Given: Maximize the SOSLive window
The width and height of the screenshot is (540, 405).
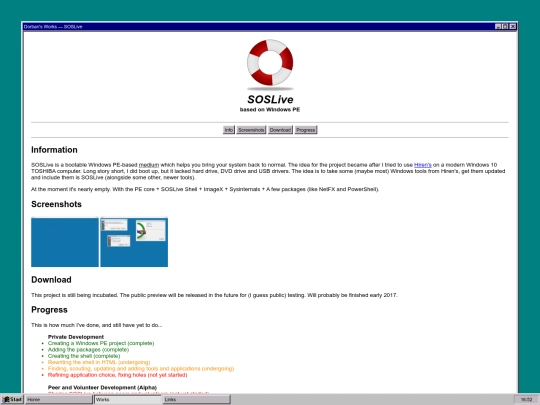Looking at the screenshot, I should (505, 27).
